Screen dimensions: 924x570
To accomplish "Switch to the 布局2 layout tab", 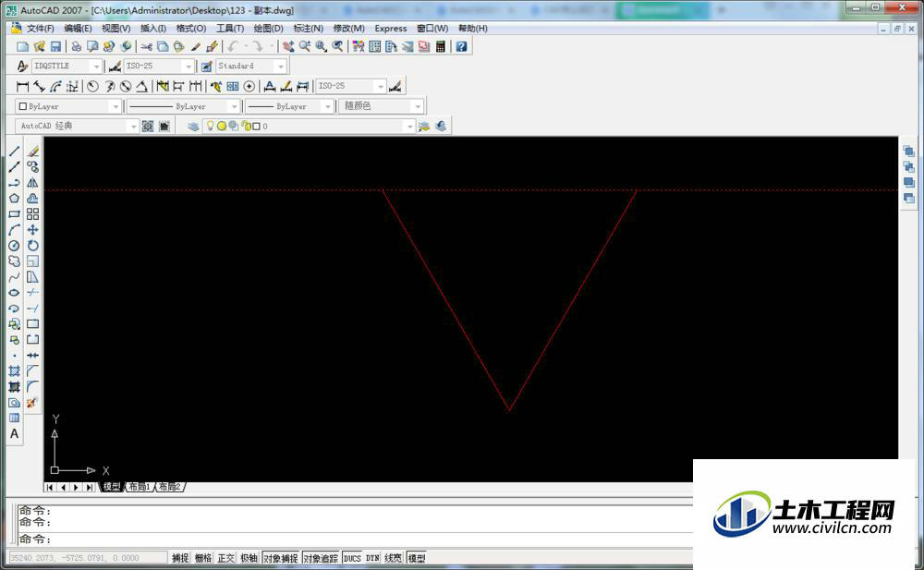I will 170,487.
